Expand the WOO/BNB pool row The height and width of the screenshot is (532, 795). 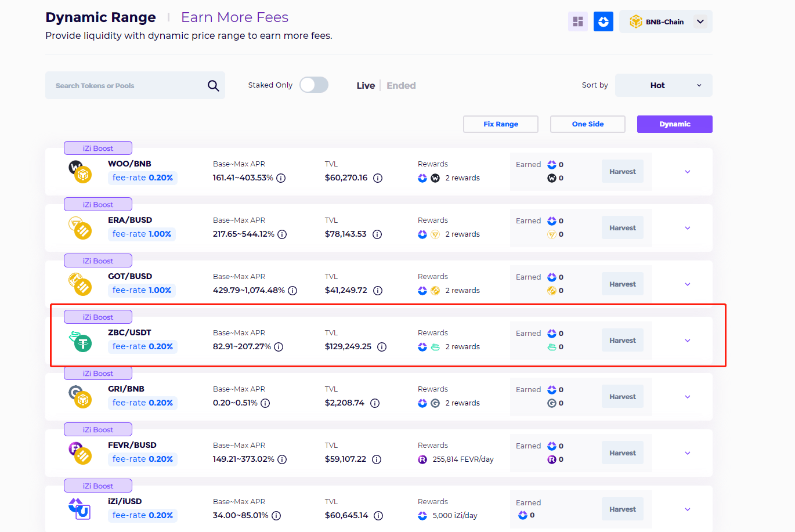688,172
